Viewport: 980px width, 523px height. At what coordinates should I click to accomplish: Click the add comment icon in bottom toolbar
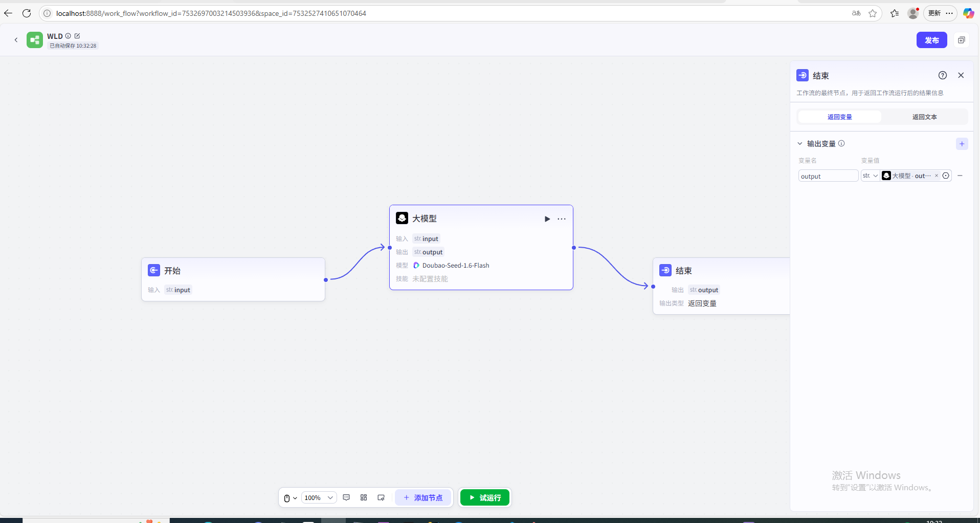[x=346, y=497]
